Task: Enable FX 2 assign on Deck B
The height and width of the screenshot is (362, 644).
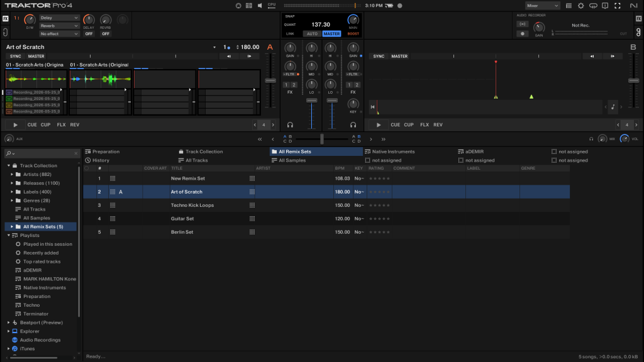Action: 357,85
